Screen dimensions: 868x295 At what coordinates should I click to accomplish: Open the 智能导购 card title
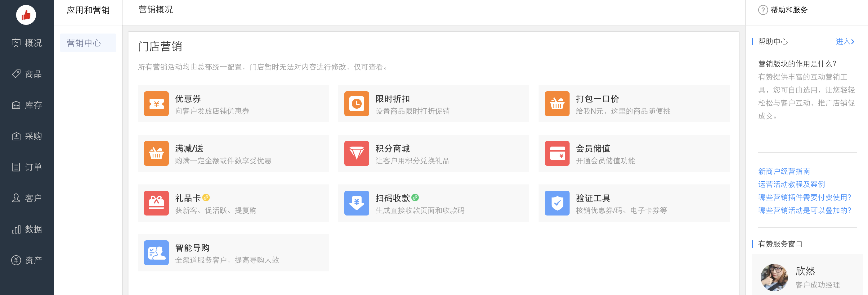[192, 248]
